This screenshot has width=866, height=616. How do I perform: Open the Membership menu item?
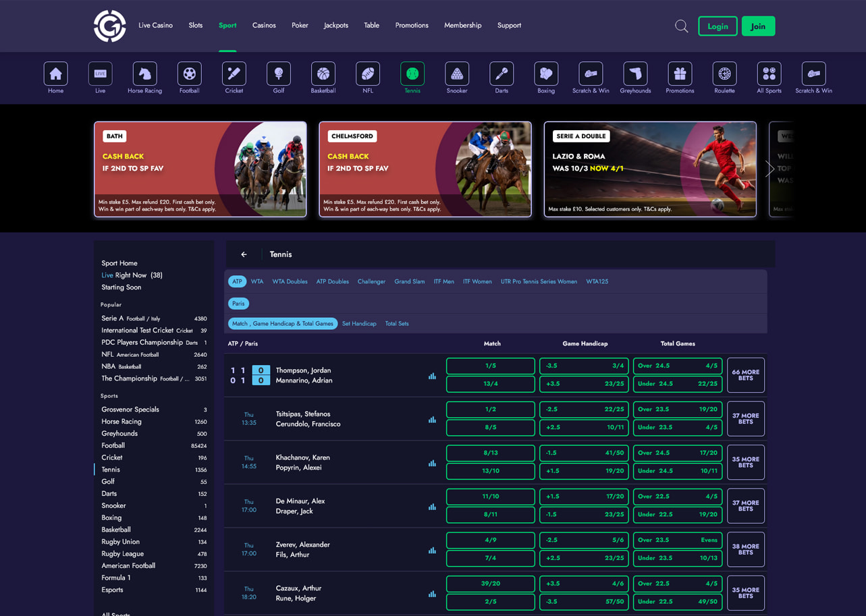pos(462,25)
